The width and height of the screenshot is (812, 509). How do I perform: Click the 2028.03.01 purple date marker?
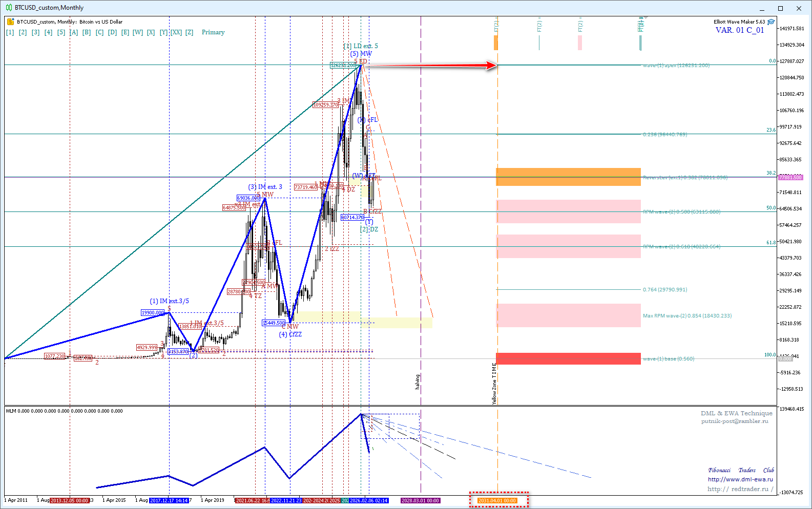coord(420,500)
